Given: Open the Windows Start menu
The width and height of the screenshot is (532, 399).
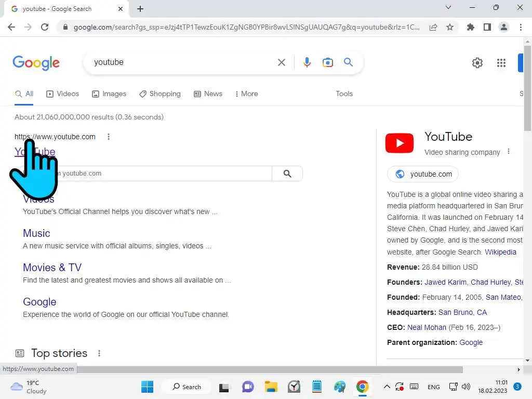Looking at the screenshot, I should [x=147, y=387].
